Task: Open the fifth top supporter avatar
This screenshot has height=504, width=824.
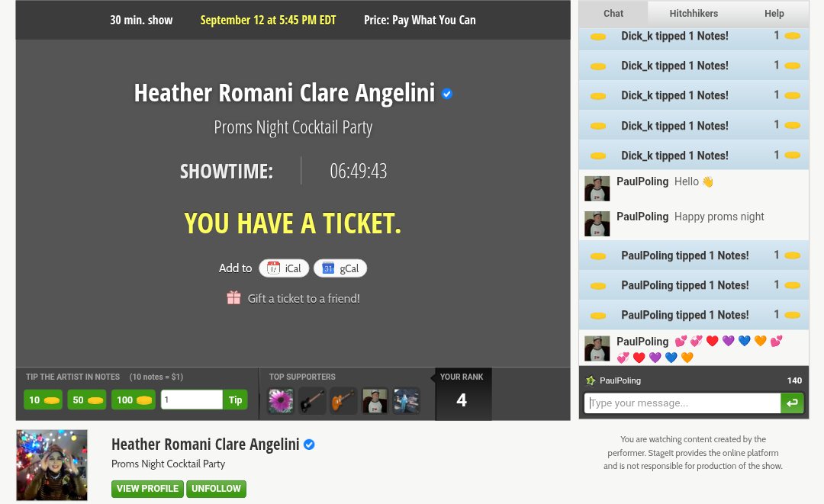Action: (x=407, y=401)
